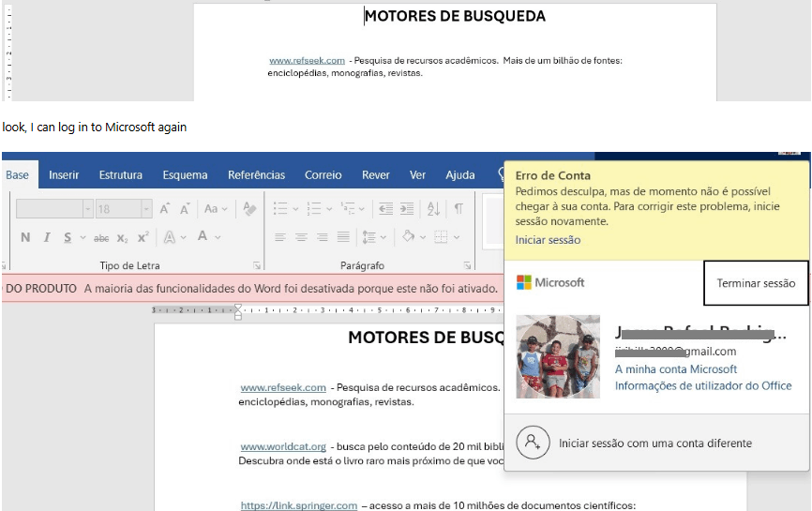The width and height of the screenshot is (812, 511).
Task: Increase paragraph indent
Action: (x=407, y=209)
